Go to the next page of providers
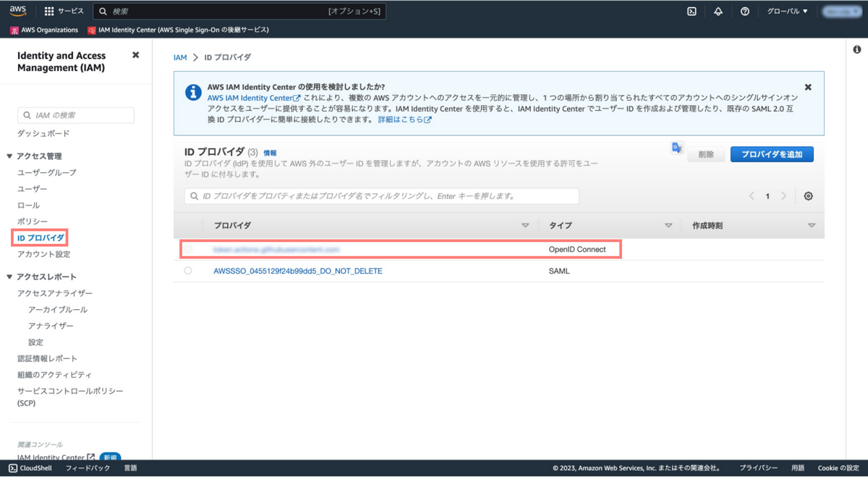The image size is (868, 477). (783, 196)
